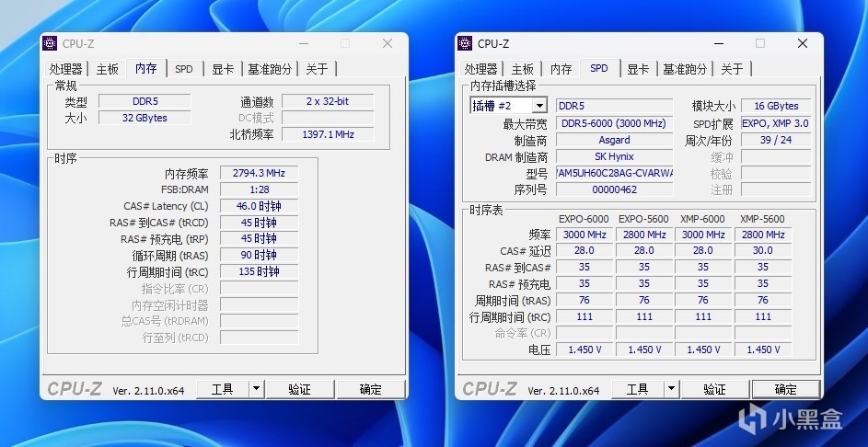Minimize the left CPU-Z window
The height and width of the screenshot is (447, 868).
(x=304, y=43)
